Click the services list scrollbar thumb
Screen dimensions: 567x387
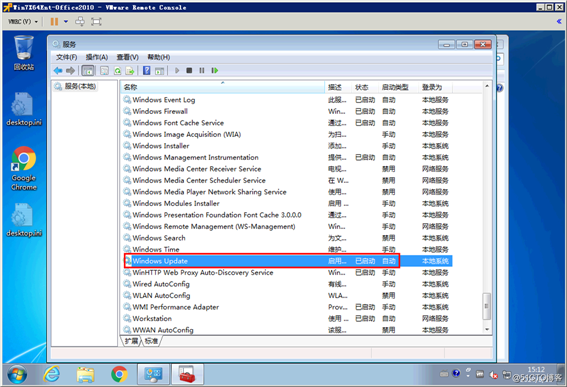pyautogui.click(x=487, y=306)
